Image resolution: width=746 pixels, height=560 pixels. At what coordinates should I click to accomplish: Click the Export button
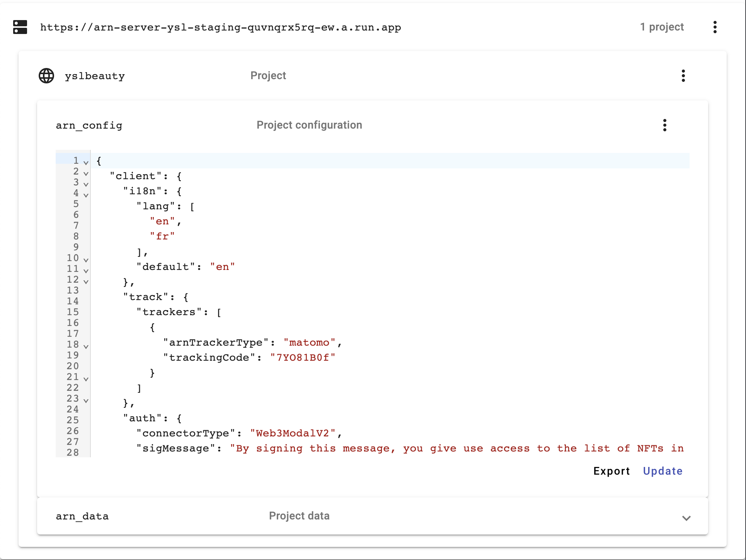click(x=611, y=471)
